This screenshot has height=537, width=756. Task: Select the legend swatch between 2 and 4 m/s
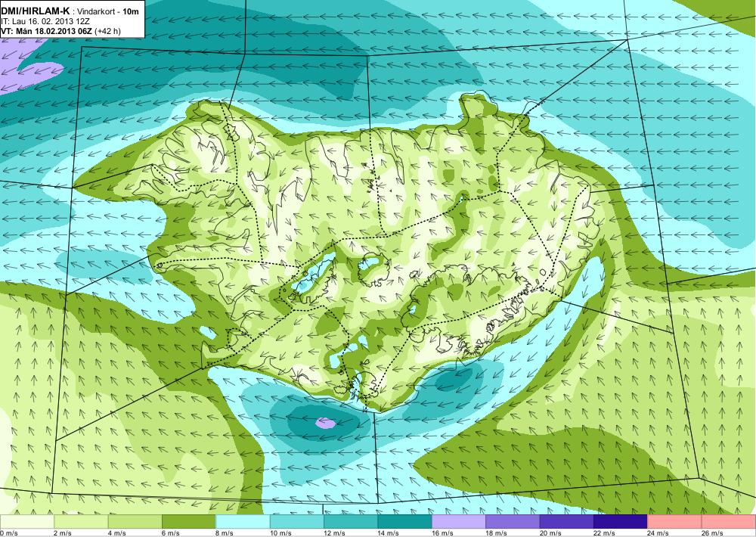[x=81, y=522]
